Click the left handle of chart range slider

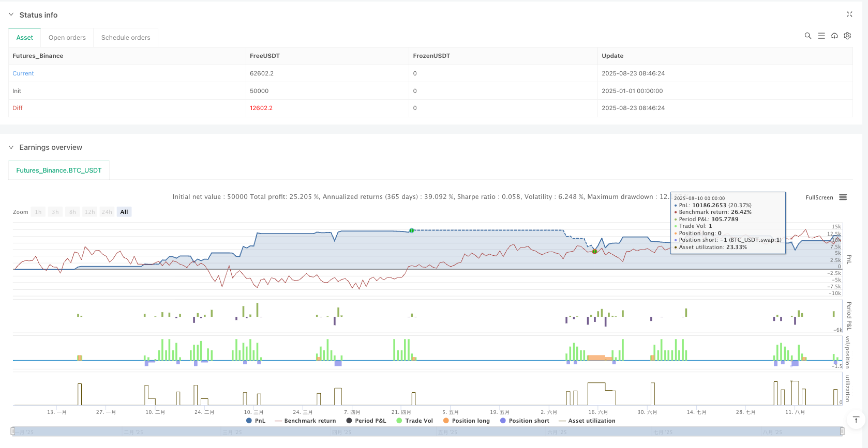[x=13, y=431]
